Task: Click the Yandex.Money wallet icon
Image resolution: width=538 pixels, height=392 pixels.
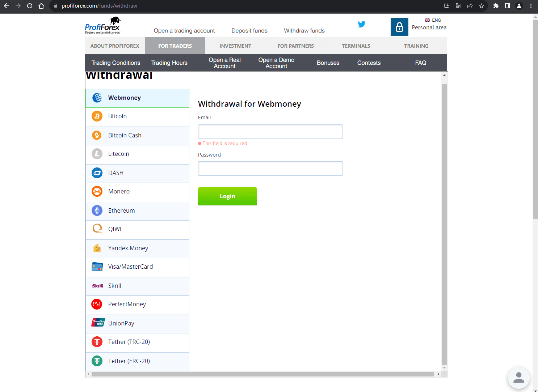Action: click(x=97, y=248)
